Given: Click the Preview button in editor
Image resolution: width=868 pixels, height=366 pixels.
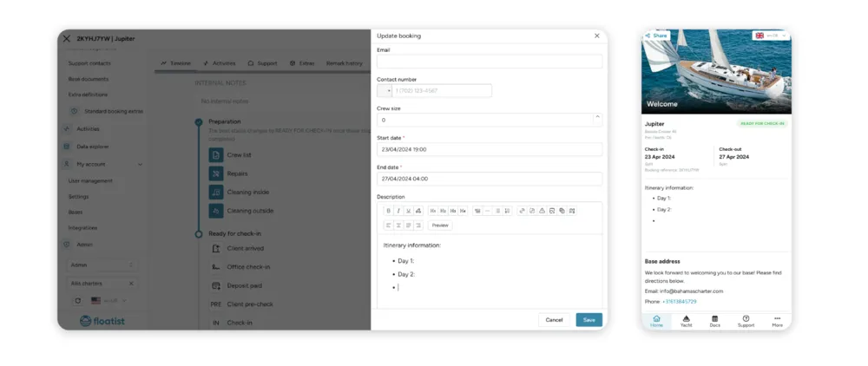Looking at the screenshot, I should click(x=440, y=225).
